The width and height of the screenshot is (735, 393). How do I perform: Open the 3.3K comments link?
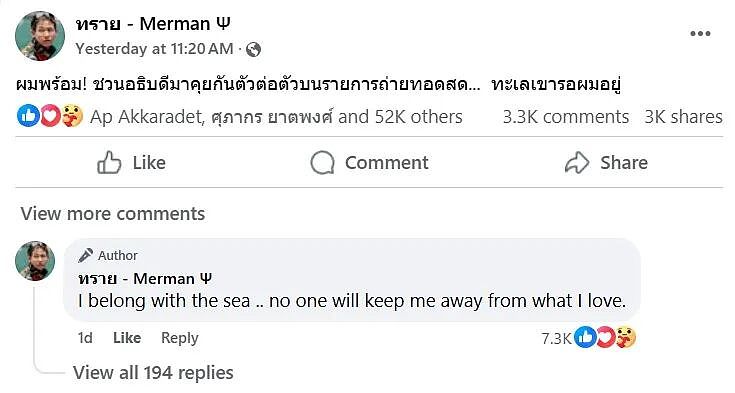coord(566,117)
